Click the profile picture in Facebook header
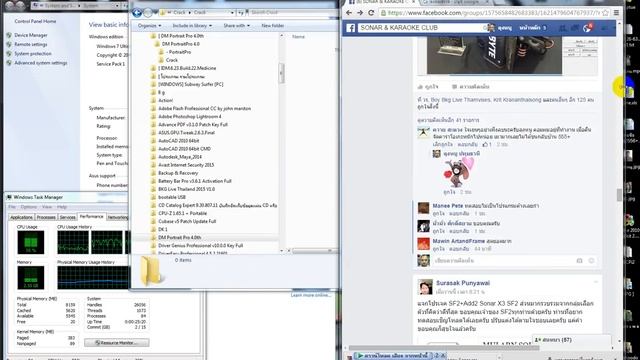640x360 pixels. coord(491,28)
